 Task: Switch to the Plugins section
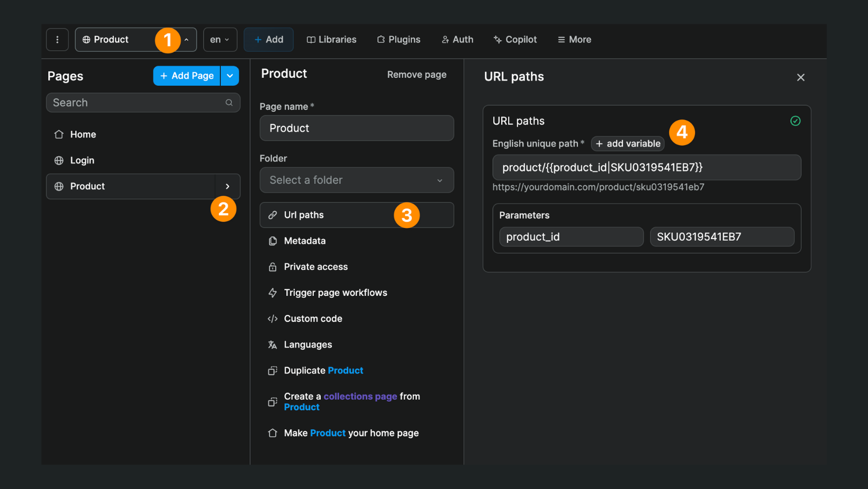click(x=399, y=39)
